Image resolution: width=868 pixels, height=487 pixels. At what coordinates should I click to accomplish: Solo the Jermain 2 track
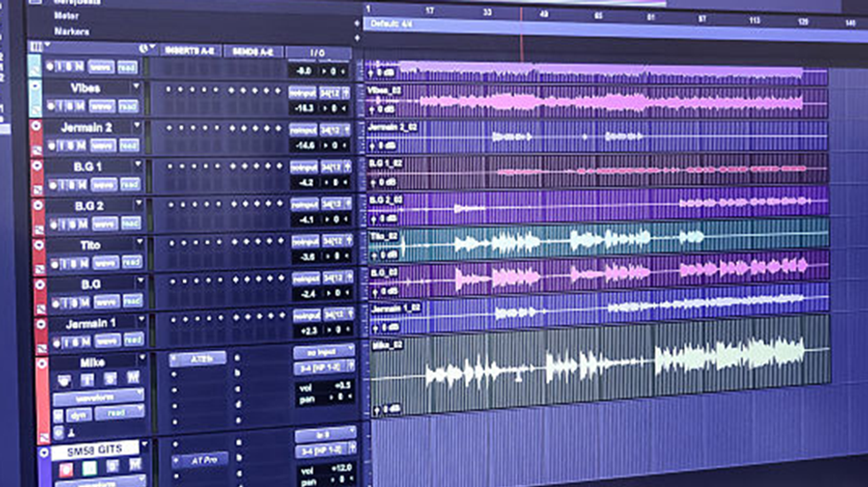tap(68, 145)
